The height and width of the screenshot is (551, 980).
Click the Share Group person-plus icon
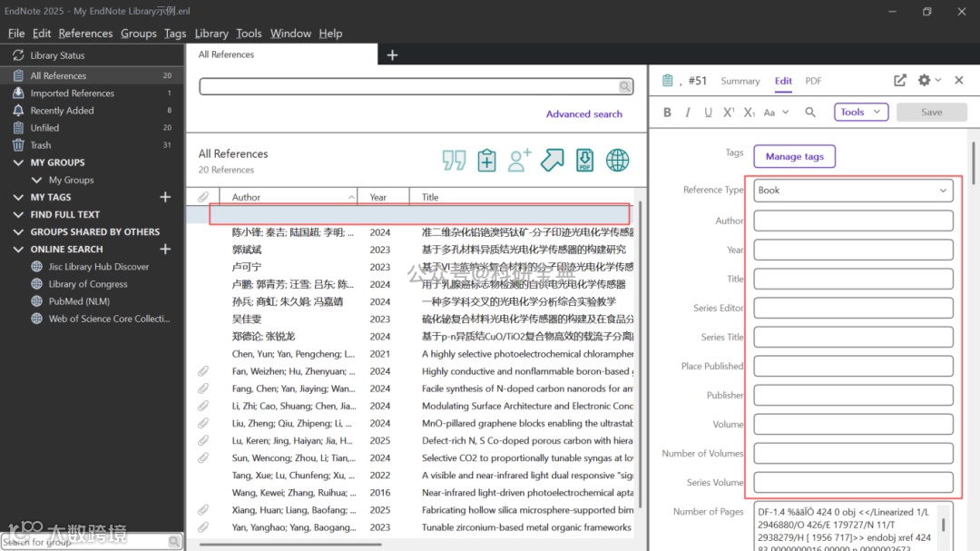pyautogui.click(x=519, y=160)
